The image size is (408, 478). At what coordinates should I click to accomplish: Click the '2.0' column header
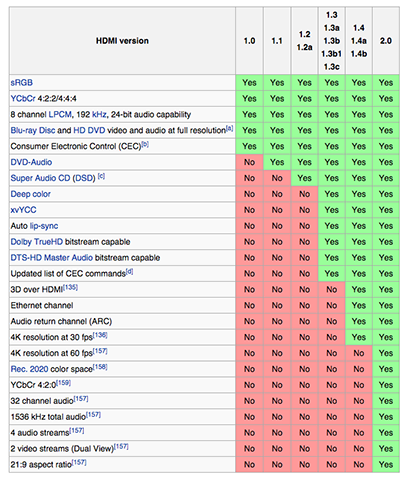click(386, 41)
